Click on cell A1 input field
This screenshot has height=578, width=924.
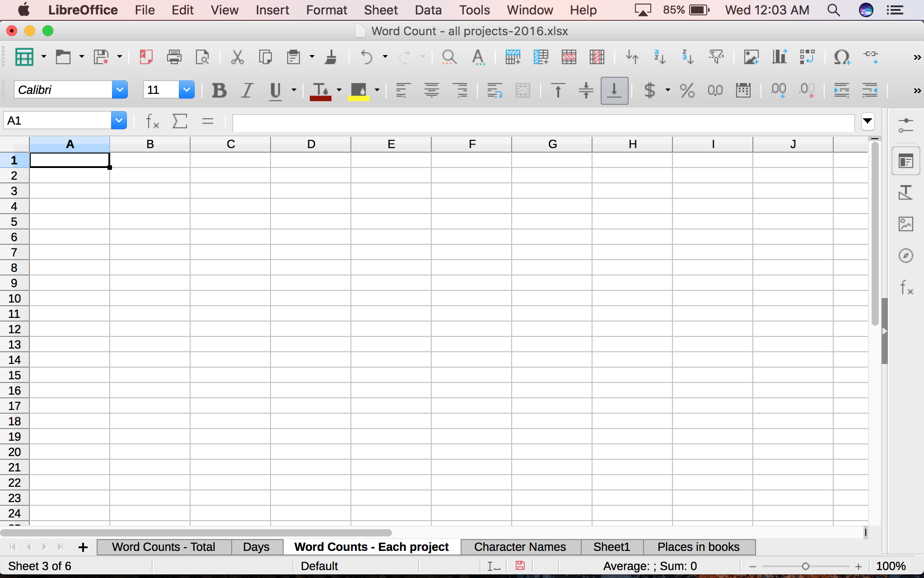69,160
